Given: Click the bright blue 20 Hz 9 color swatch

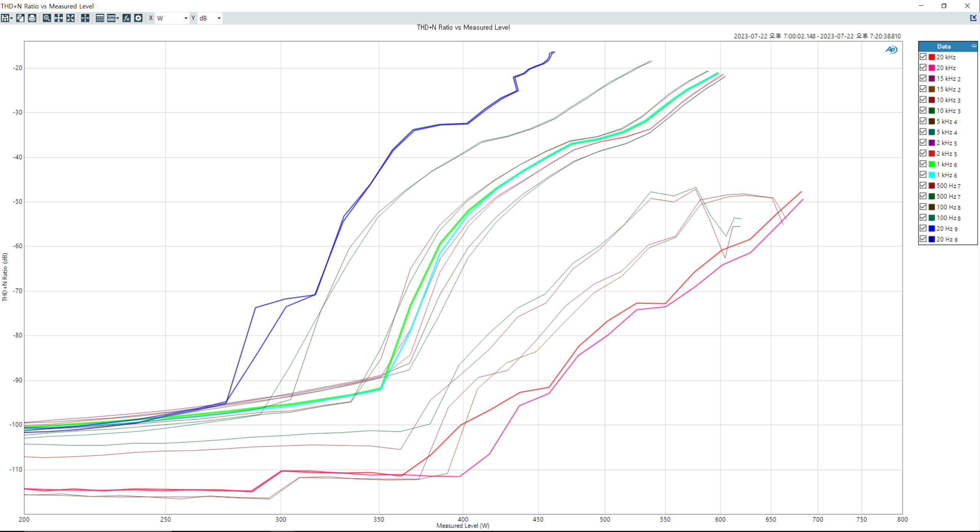Looking at the screenshot, I should click(x=932, y=228).
